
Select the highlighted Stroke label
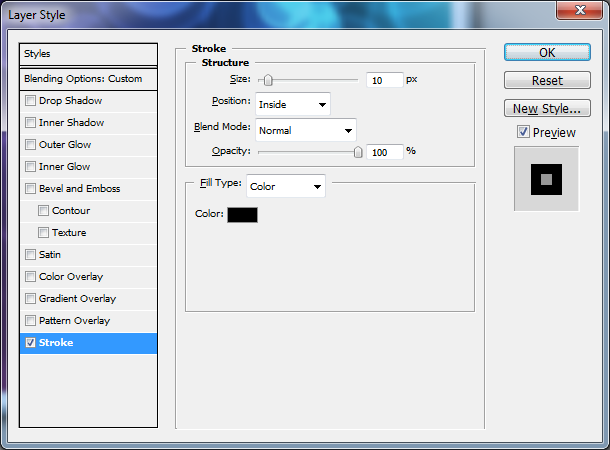(56, 343)
